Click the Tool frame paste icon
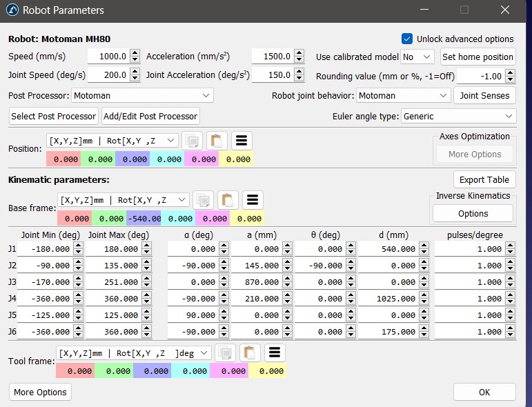This screenshot has height=407, width=532. [250, 353]
